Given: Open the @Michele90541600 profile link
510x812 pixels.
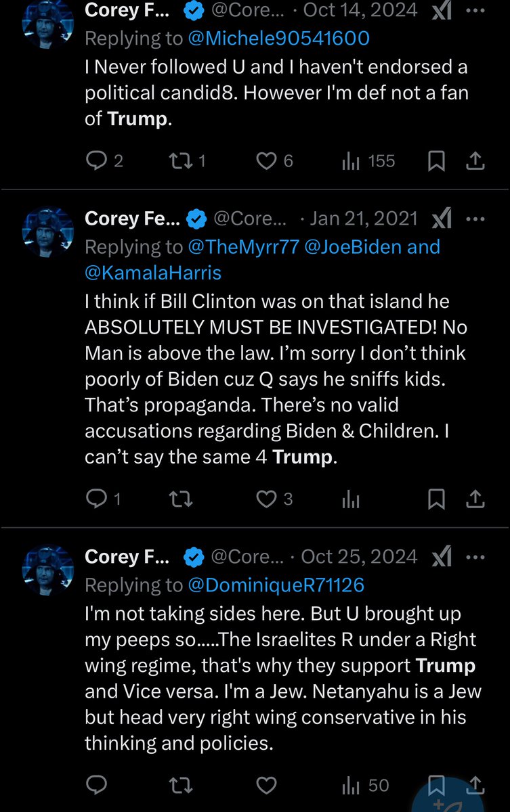Looking at the screenshot, I should [x=278, y=38].
